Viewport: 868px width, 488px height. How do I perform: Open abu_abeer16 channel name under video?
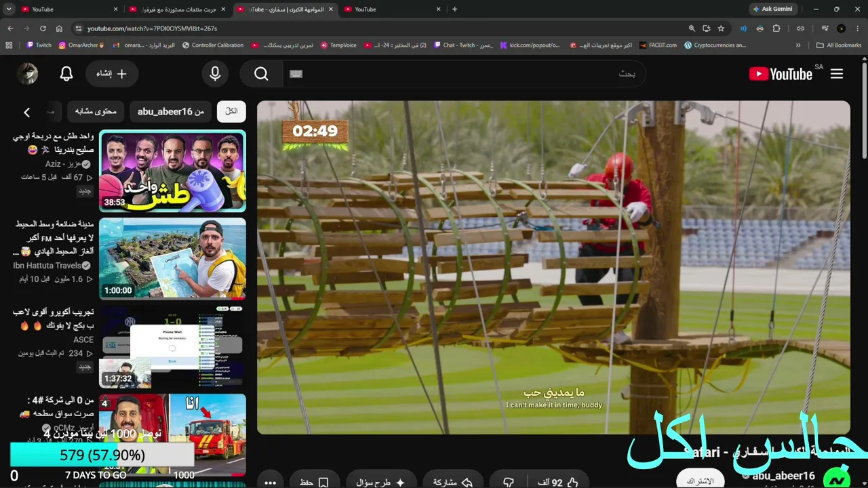783,476
